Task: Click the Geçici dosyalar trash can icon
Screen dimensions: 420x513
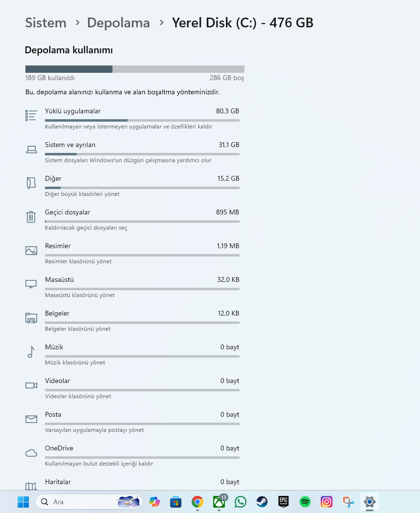Action: [x=31, y=217]
